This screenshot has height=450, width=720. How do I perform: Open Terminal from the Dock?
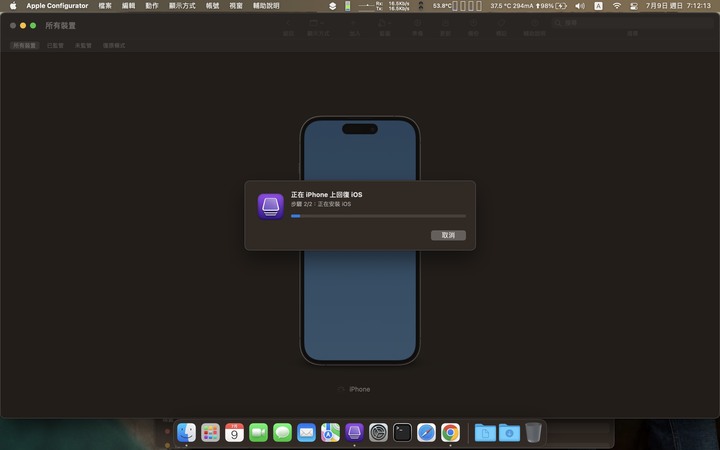pyautogui.click(x=402, y=433)
